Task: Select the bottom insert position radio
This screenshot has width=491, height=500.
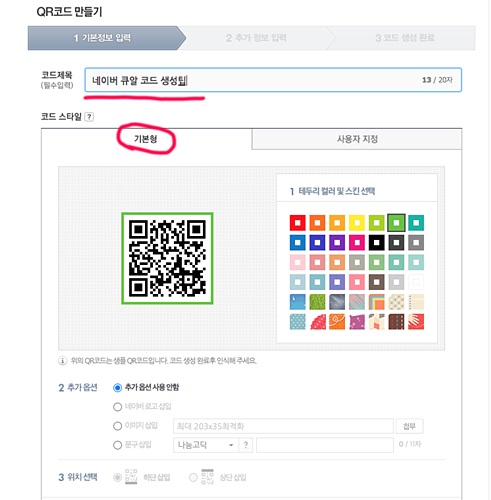Action: click(117, 477)
